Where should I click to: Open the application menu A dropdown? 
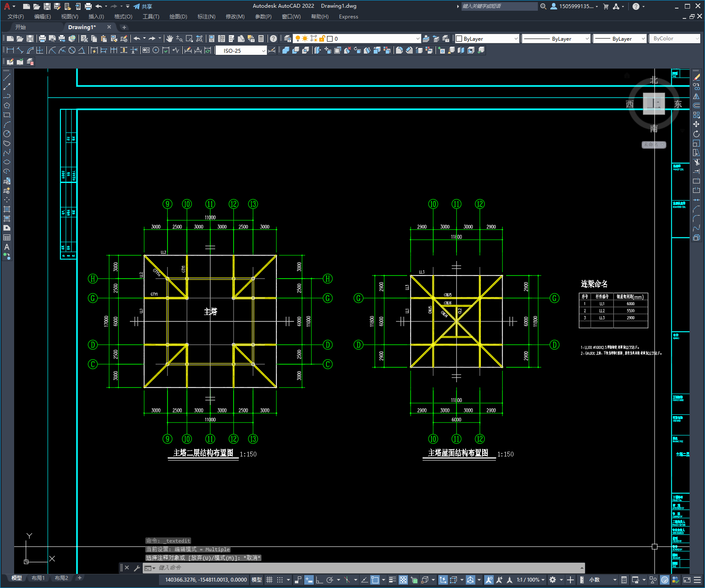9,6
